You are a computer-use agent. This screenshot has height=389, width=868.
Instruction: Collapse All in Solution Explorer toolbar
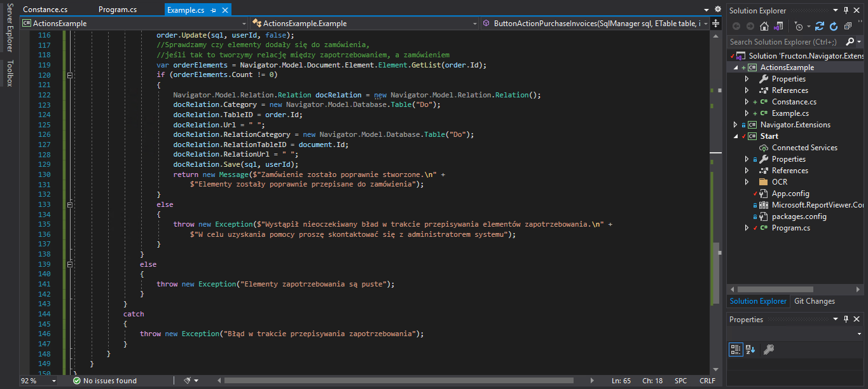pyautogui.click(x=848, y=26)
